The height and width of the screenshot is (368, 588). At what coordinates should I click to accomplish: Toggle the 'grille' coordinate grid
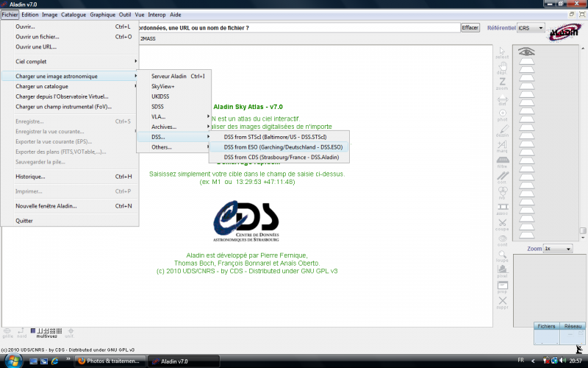7,333
